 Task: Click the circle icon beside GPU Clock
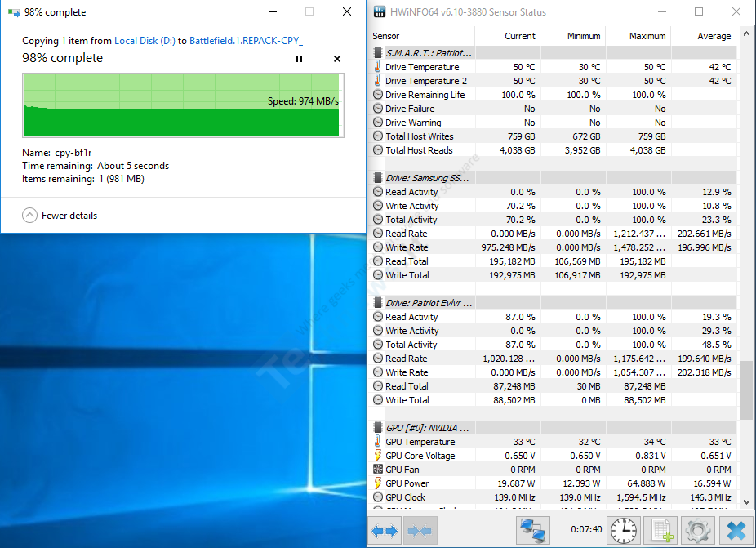tap(378, 497)
